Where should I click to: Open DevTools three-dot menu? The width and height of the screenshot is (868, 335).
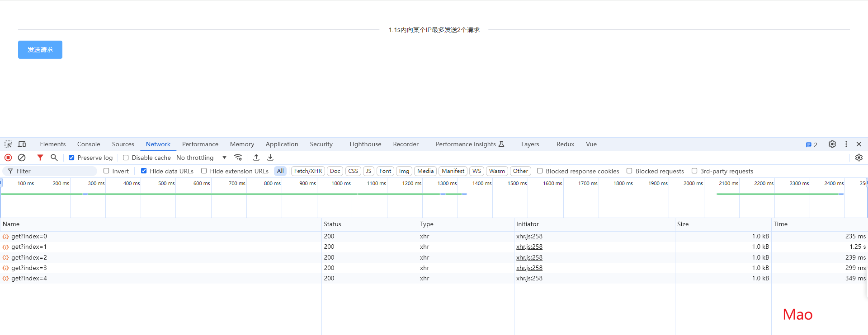point(846,144)
